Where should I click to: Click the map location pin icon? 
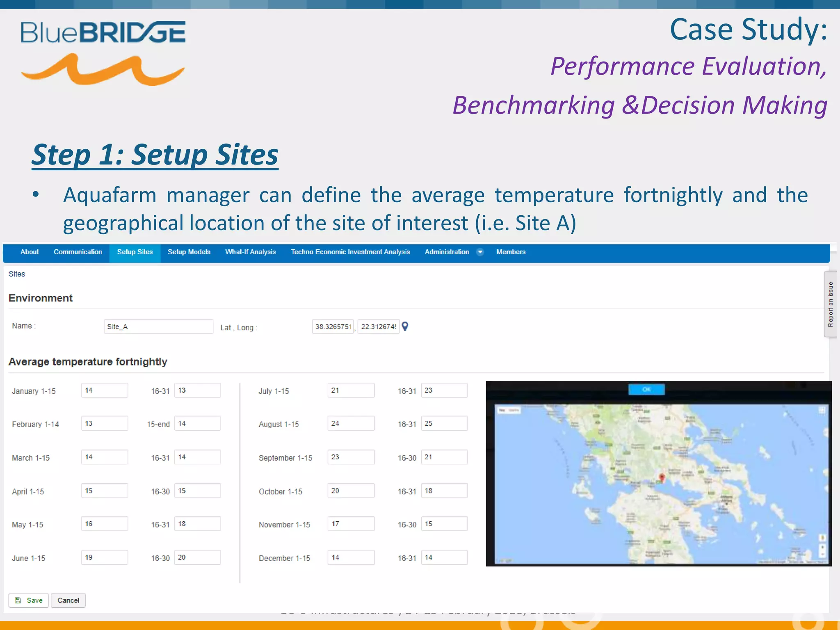coord(405,326)
